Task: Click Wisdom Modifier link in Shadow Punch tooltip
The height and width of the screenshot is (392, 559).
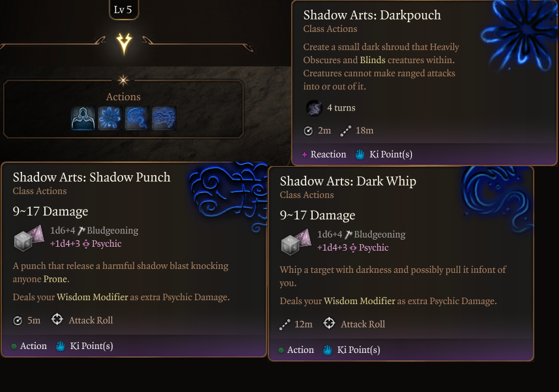Action: 92,297
